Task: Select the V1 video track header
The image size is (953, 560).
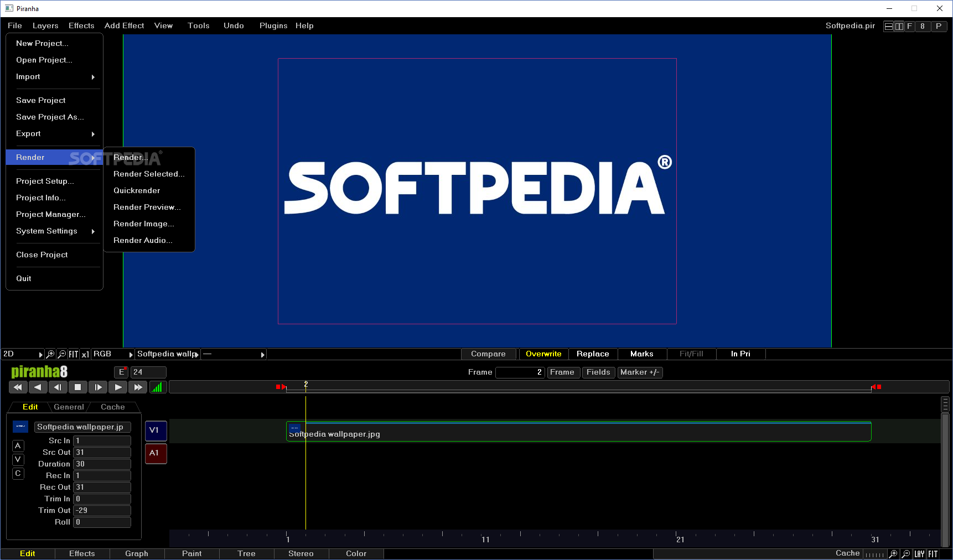Action: tap(156, 431)
